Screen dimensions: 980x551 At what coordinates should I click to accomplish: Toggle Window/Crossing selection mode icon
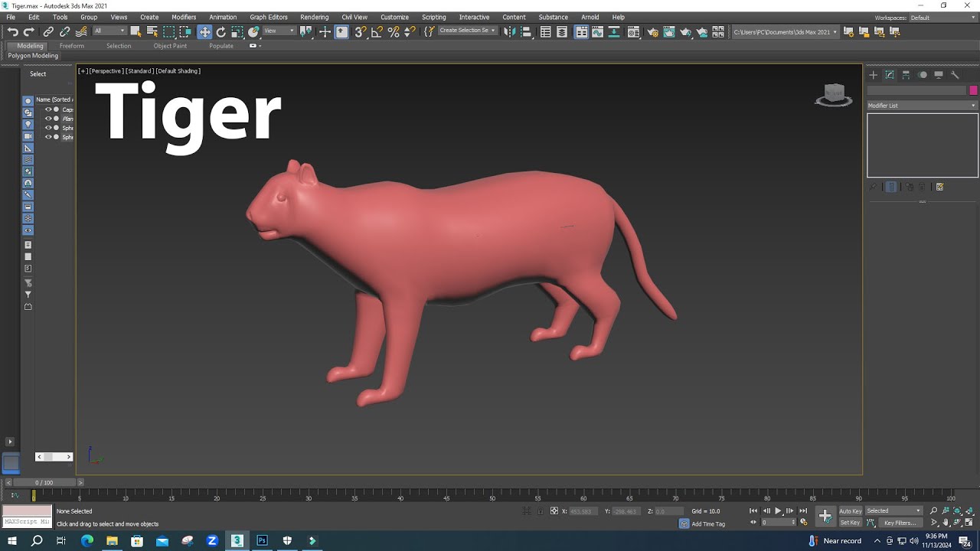pos(185,31)
